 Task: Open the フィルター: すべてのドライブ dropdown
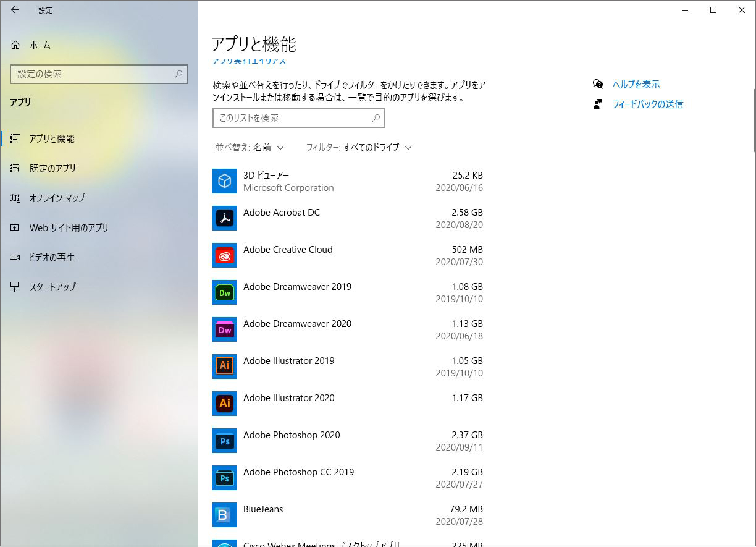(359, 147)
